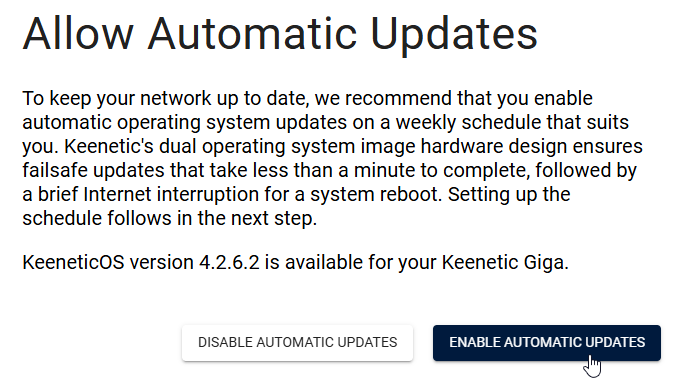
Task: Click the phrase 'brief Internet interruption'
Action: [148, 194]
